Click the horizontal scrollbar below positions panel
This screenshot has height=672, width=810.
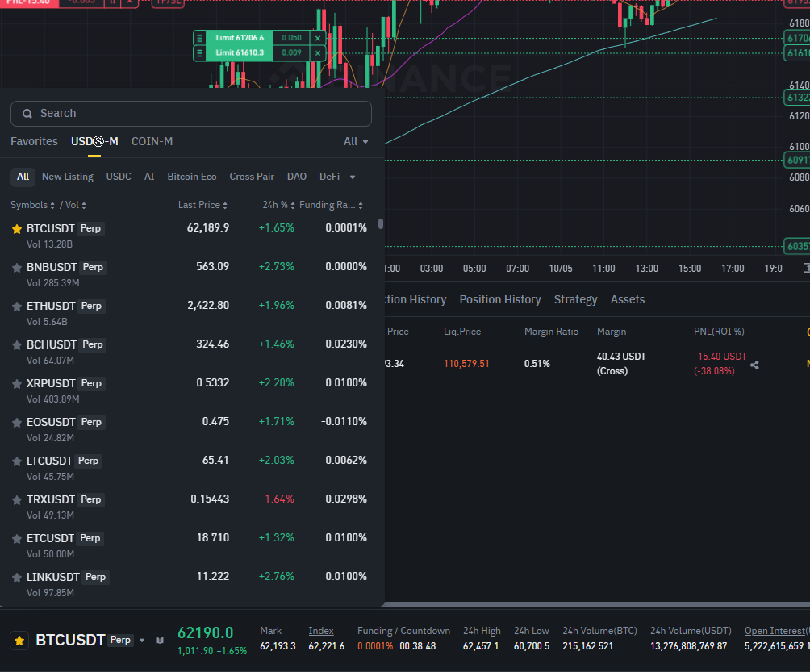(597, 603)
